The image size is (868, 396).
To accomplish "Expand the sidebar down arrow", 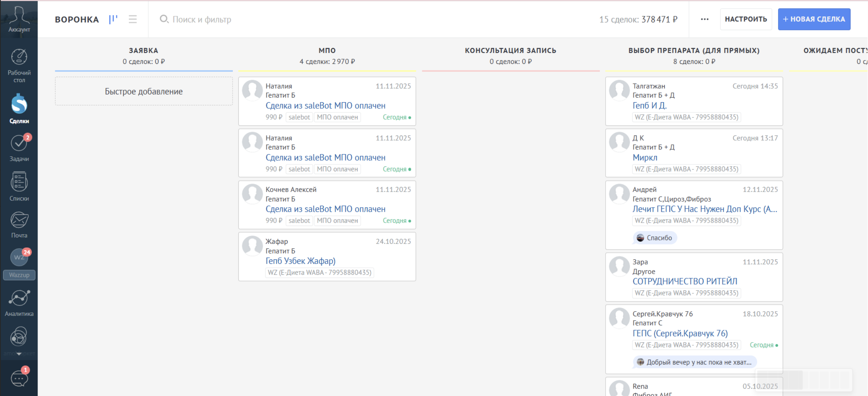I will [19, 354].
